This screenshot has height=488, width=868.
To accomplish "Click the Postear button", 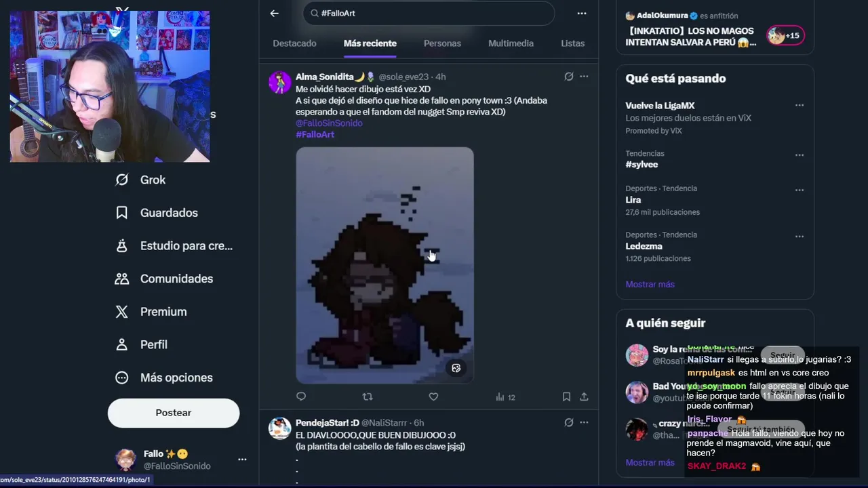I will click(x=174, y=413).
